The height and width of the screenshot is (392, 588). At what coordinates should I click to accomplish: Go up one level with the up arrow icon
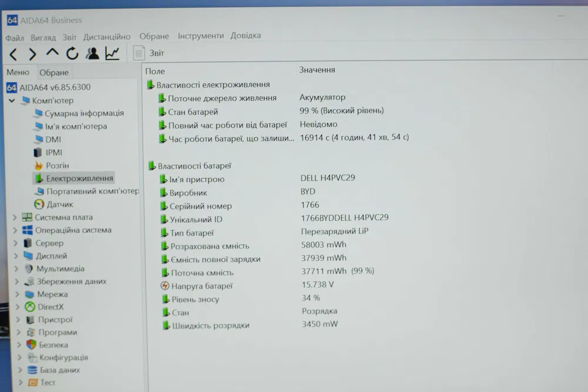52,53
